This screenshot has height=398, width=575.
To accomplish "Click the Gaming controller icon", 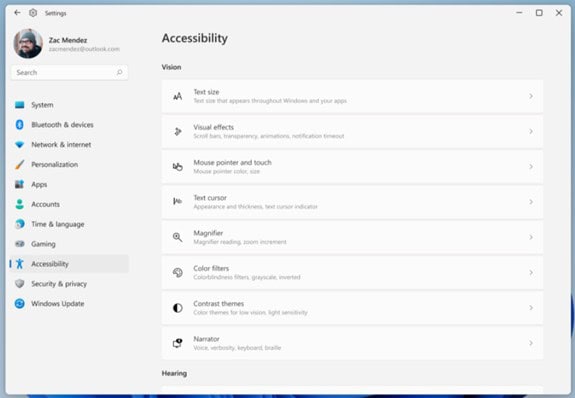I will [x=20, y=244].
